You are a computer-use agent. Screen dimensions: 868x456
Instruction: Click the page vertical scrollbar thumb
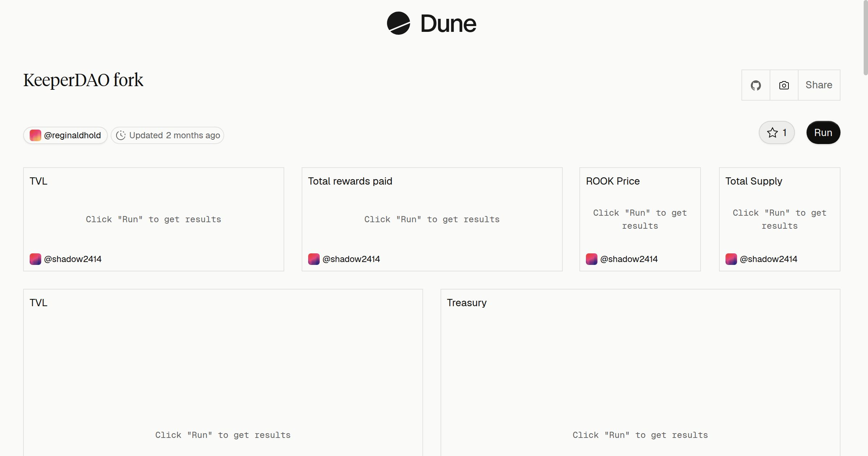tap(865, 38)
